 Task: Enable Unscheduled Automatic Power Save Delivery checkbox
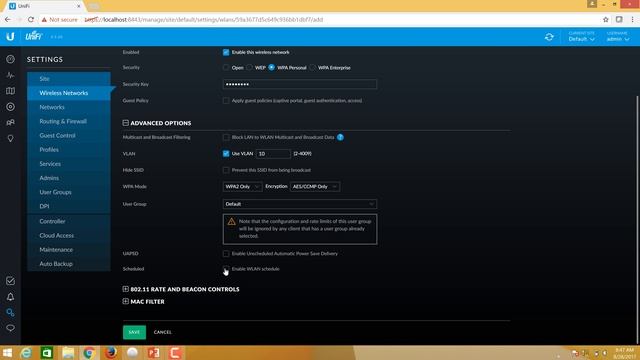pyautogui.click(x=226, y=253)
